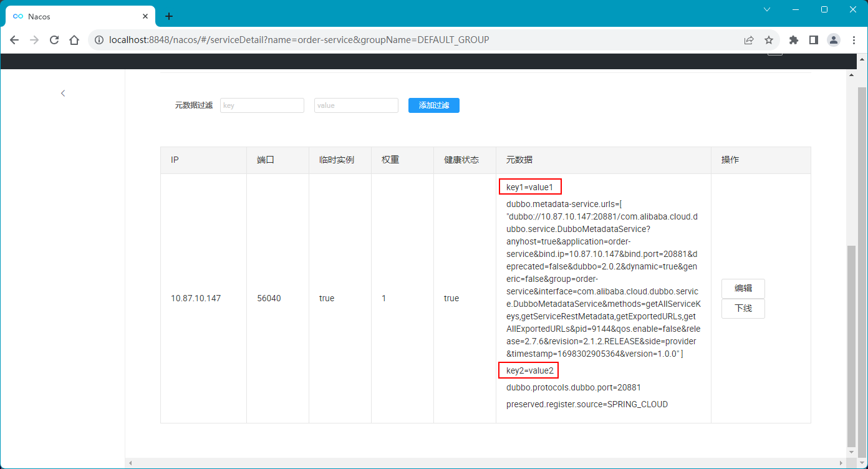Toggle the browser side panel icon
868x469 pixels.
(x=814, y=40)
